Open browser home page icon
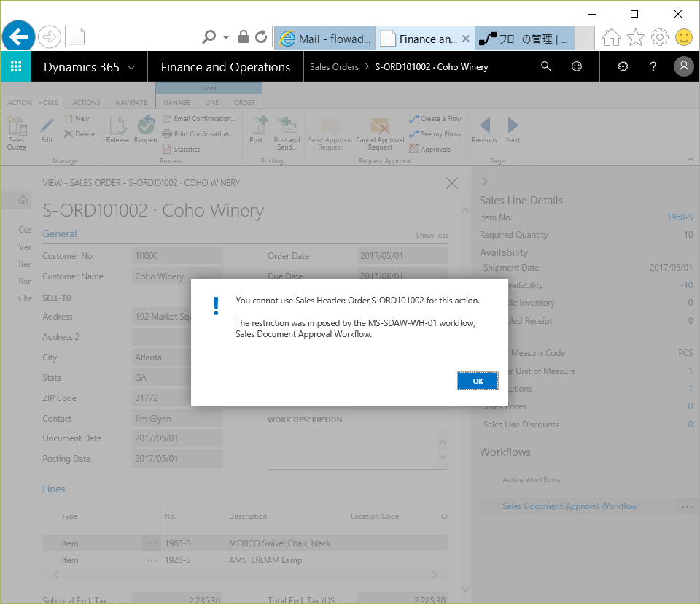The image size is (700, 604). pyautogui.click(x=611, y=37)
